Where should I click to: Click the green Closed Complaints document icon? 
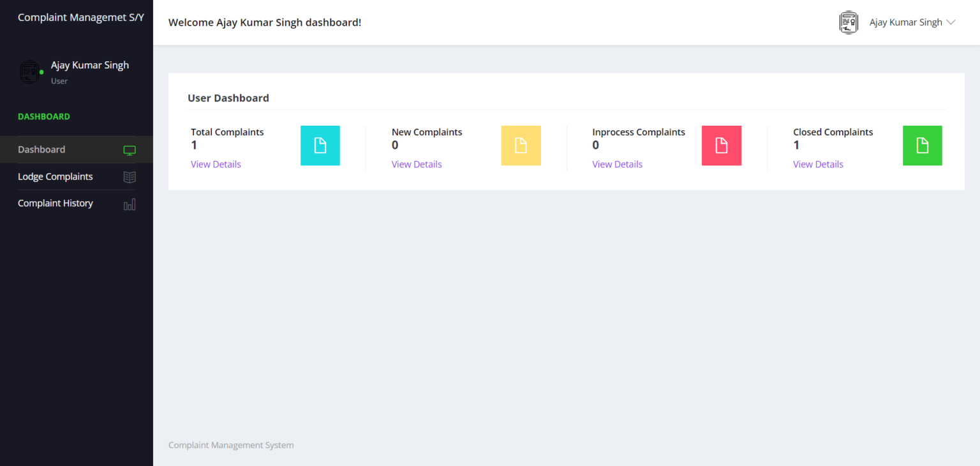tap(922, 146)
